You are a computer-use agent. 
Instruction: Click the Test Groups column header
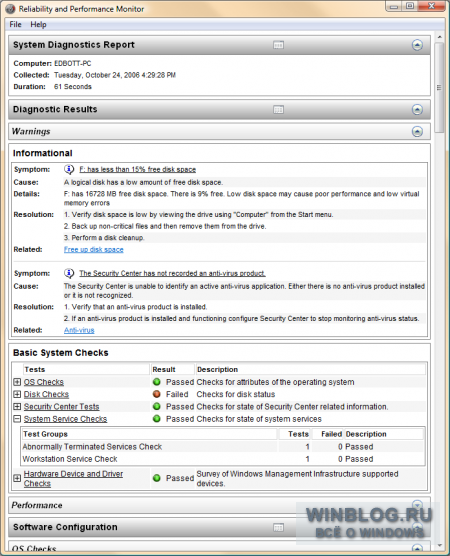click(x=149, y=434)
